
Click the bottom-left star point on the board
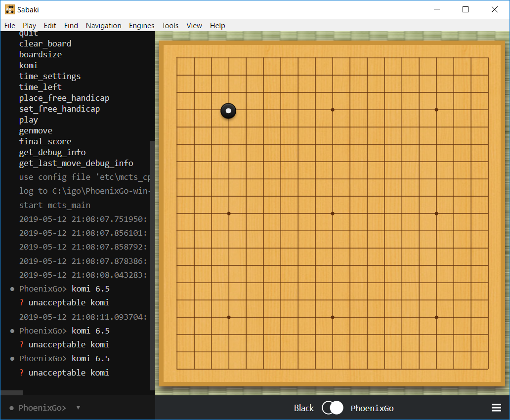[x=229, y=317]
